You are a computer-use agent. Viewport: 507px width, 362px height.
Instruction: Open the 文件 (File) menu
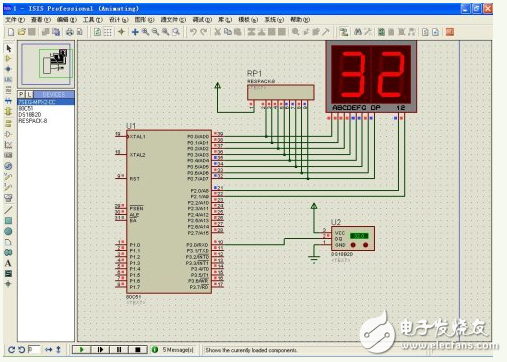click(15, 20)
